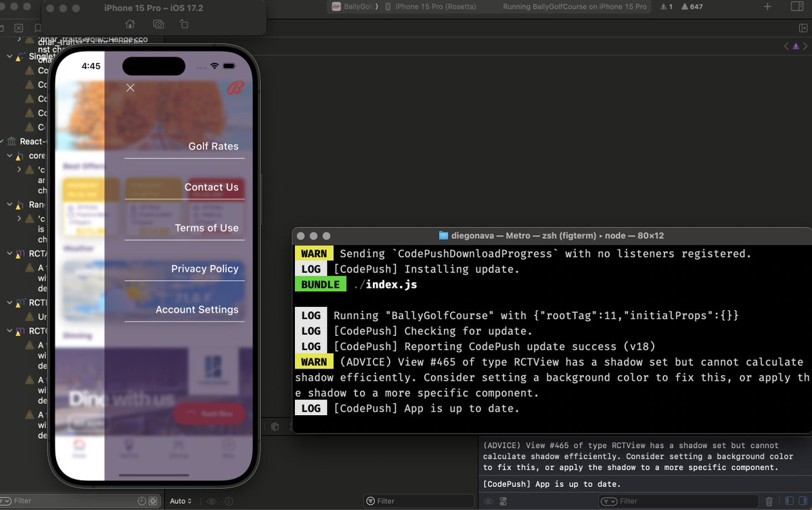Click the 647 warnings indicator
812x510 pixels.
pos(692,7)
